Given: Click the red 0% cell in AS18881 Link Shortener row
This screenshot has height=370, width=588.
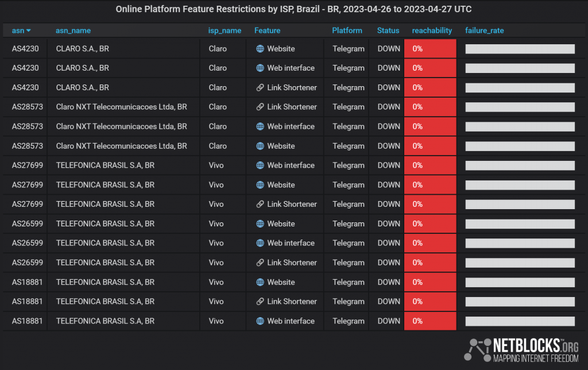Looking at the screenshot, I should coord(430,301).
